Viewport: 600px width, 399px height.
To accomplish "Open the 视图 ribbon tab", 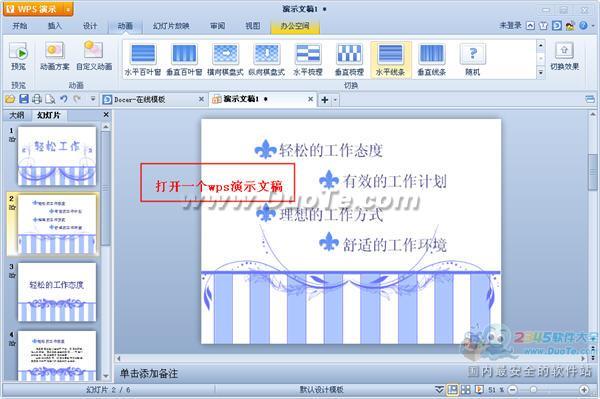I will click(x=253, y=26).
